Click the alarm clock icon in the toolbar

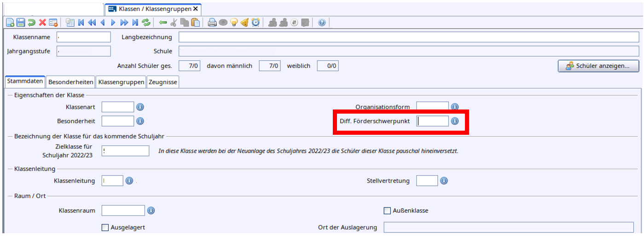(255, 23)
